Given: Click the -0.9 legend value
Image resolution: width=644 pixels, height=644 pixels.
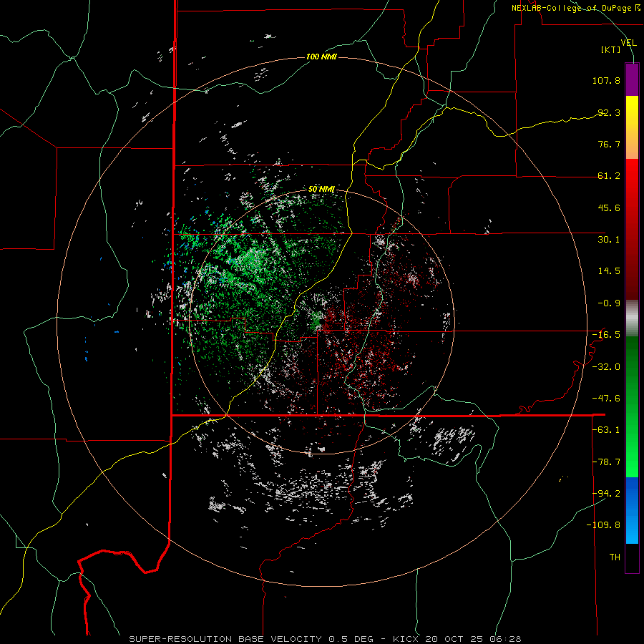Looking at the screenshot, I should click(x=609, y=303).
